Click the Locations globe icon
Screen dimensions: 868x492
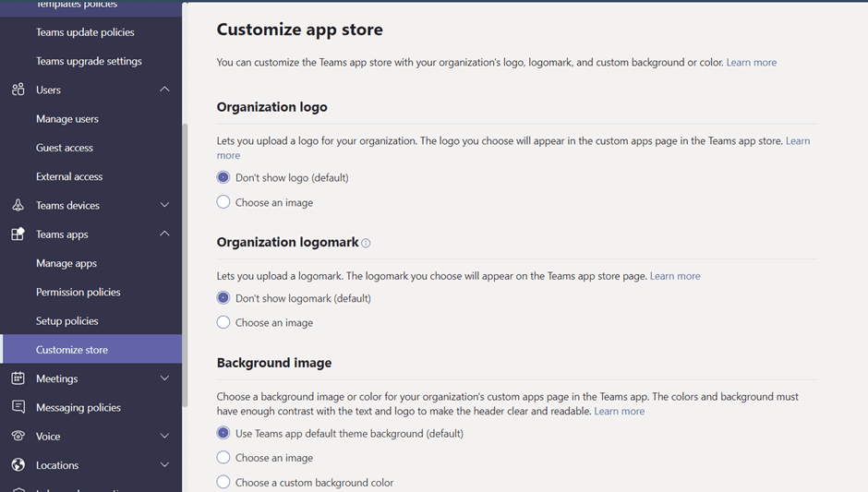click(18, 465)
